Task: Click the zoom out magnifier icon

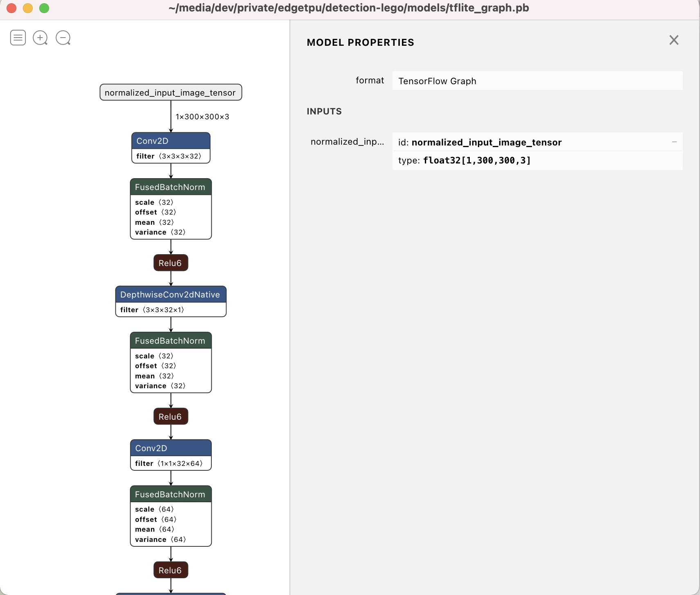Action: (63, 38)
